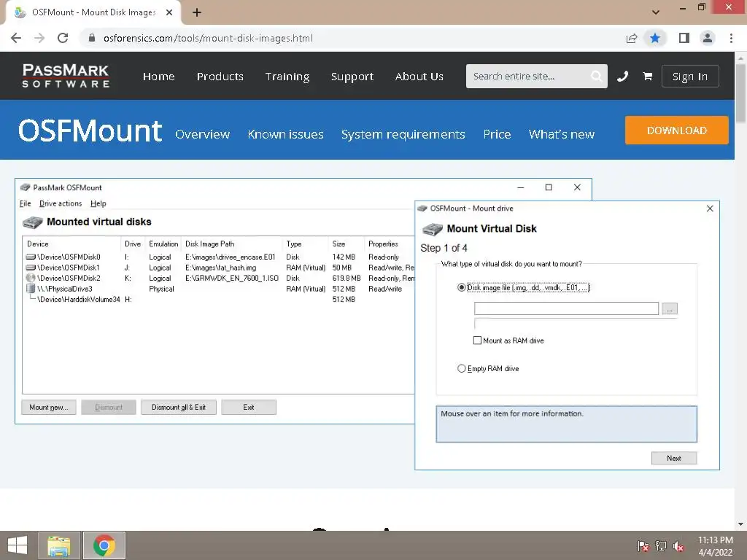Select the Disk image file radio button
This screenshot has width=747, height=560.
pos(461,287)
